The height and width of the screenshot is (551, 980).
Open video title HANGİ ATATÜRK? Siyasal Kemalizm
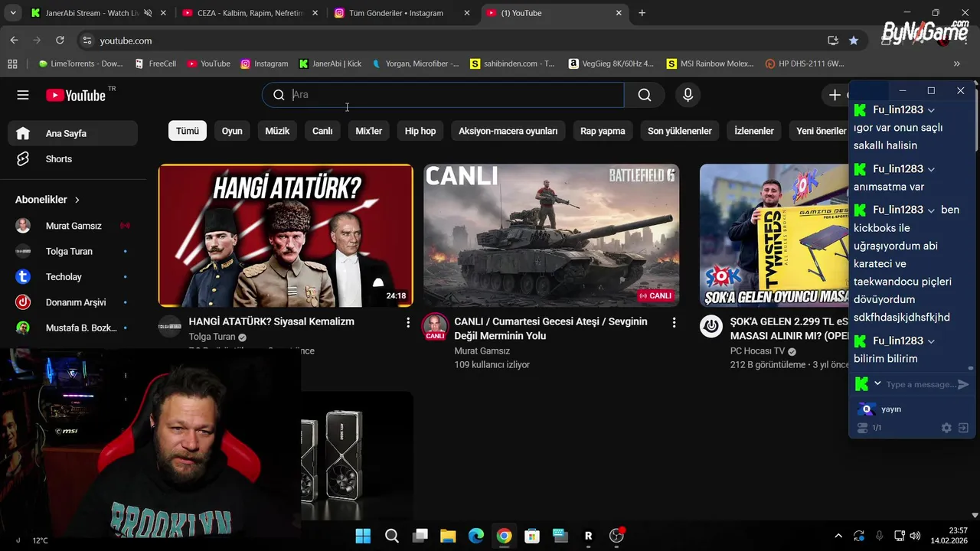click(272, 321)
